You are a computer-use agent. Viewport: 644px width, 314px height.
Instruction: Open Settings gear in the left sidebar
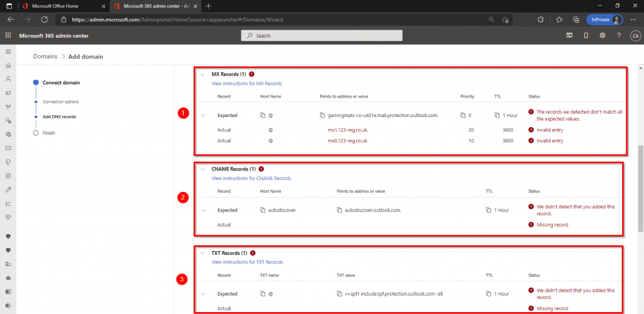point(8,176)
